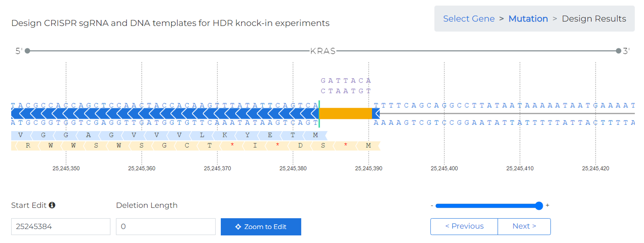This screenshot has height=243, width=644.
Task: Click the zoom level slider handle
Action: coord(539,206)
